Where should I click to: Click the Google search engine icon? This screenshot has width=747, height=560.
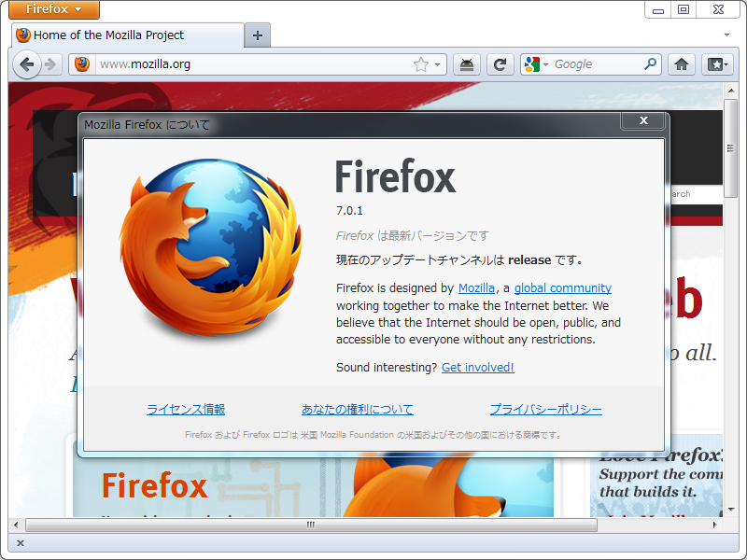[x=531, y=63]
